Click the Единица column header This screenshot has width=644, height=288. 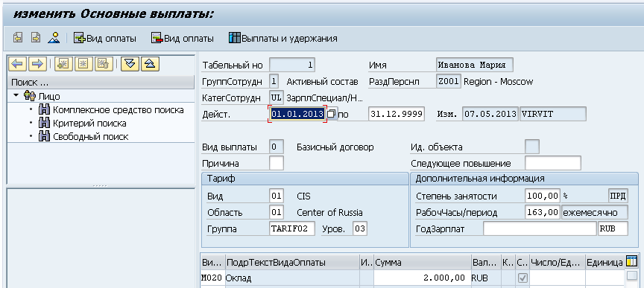604,262
